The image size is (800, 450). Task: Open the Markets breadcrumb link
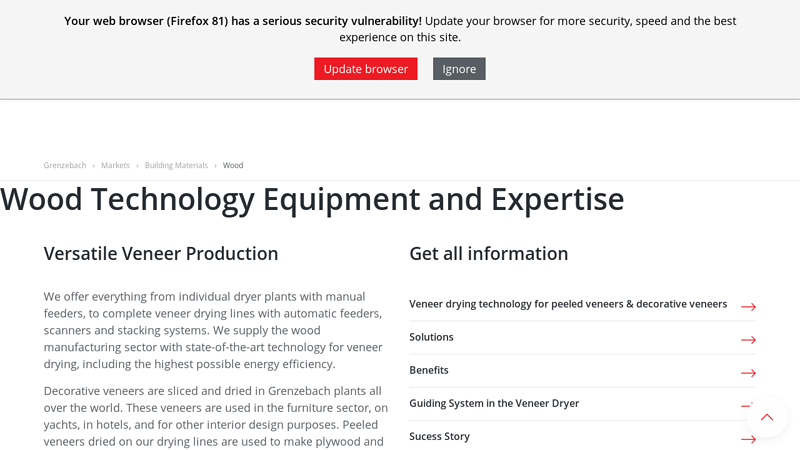pyautogui.click(x=115, y=165)
